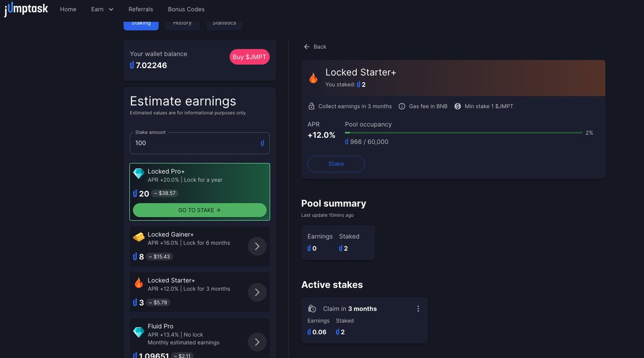Click the Locked Pro+ diamond icon

pyautogui.click(x=139, y=174)
